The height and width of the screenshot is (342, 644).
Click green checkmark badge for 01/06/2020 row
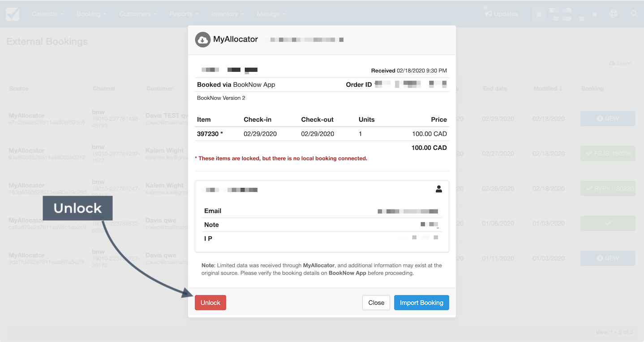click(608, 223)
